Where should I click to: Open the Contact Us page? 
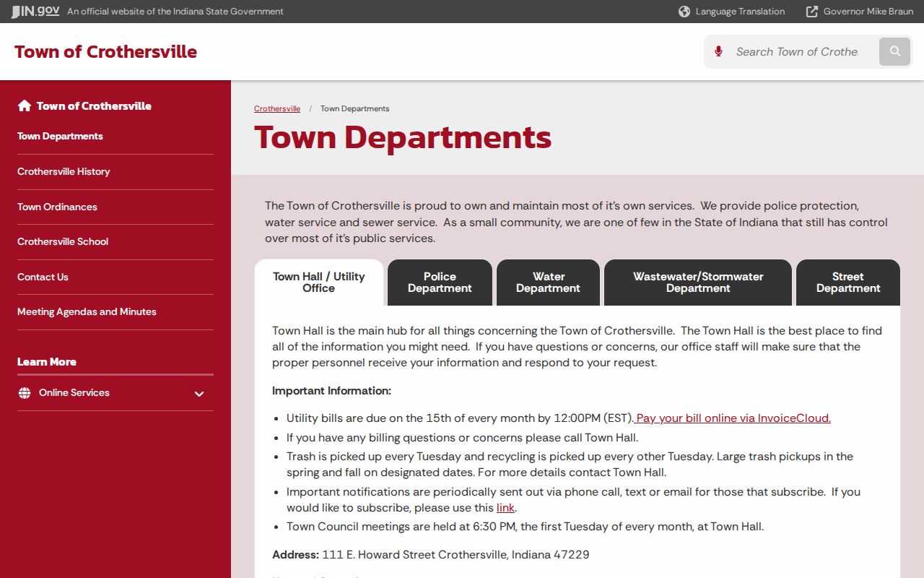tap(43, 277)
